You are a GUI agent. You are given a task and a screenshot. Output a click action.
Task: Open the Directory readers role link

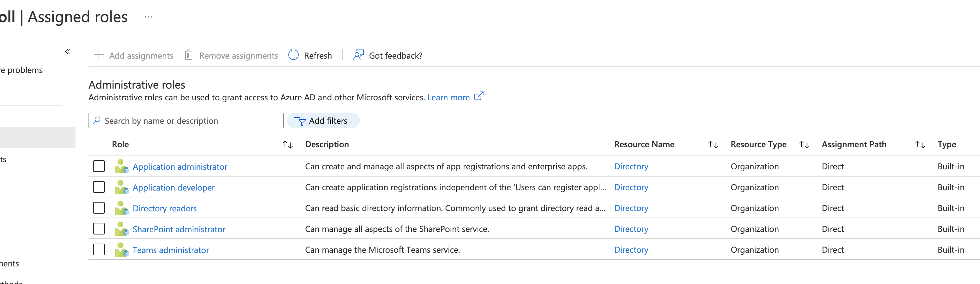(x=165, y=209)
